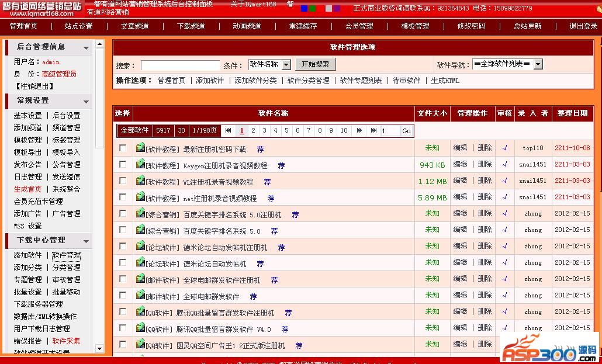This screenshot has width=602, height=364.
Task: Click the file icon beside 德米论坛自动发帖机注册机
Action: [140, 246]
